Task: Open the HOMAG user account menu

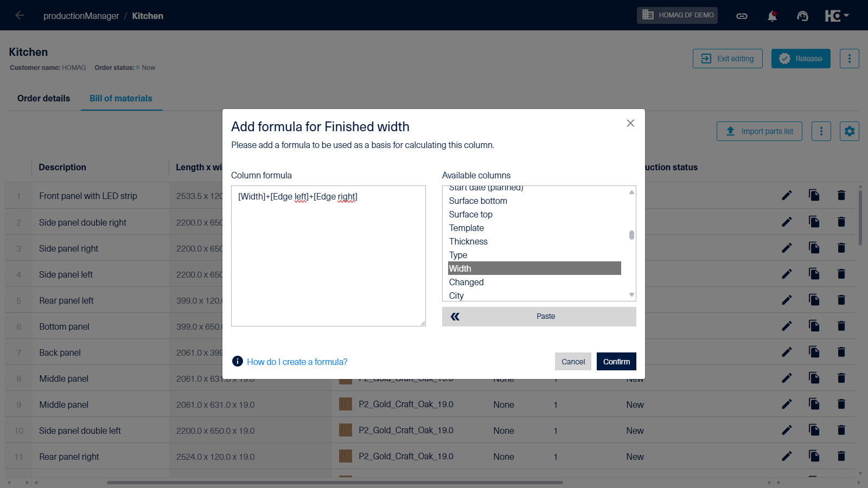Action: pos(837,16)
